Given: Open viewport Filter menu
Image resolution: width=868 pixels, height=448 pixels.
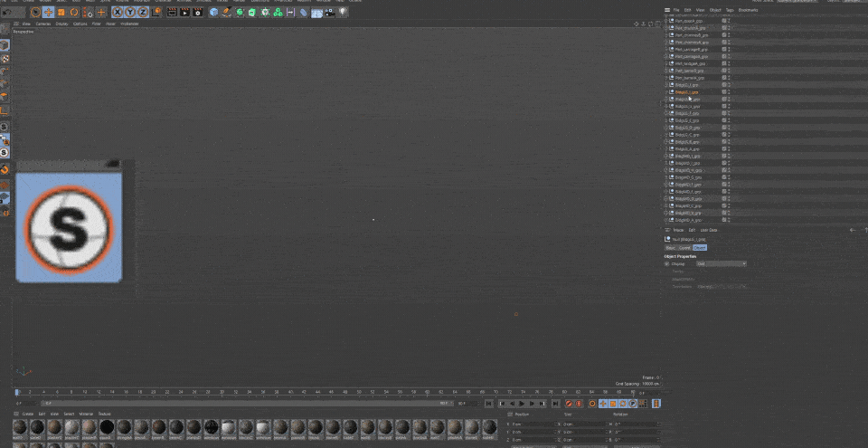Looking at the screenshot, I should click(97, 24).
